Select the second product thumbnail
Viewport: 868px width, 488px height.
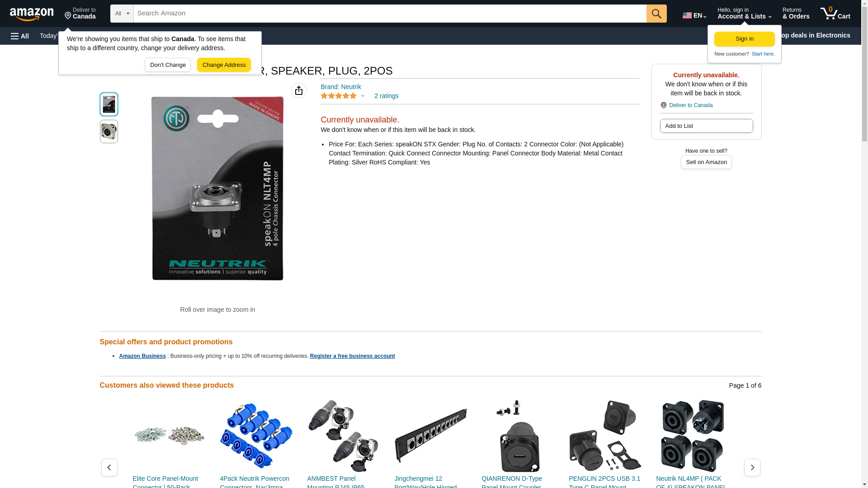pos(109,131)
